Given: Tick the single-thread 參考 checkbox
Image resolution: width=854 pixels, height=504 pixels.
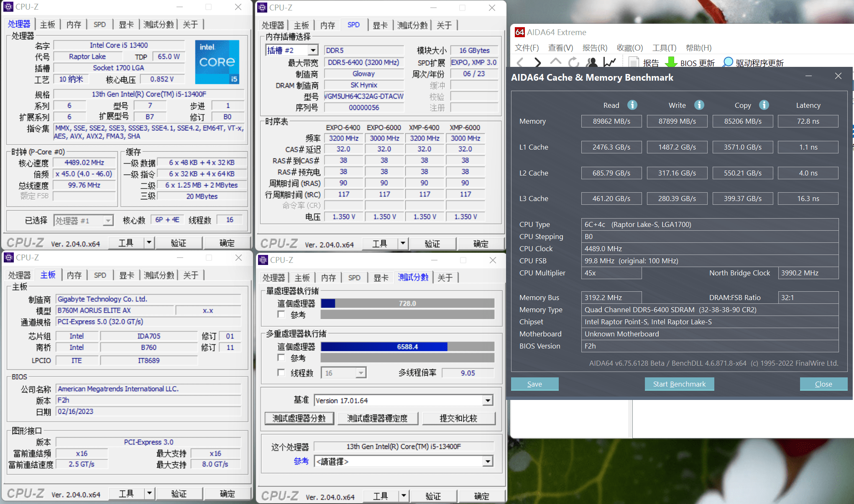Looking at the screenshot, I should 281,314.
